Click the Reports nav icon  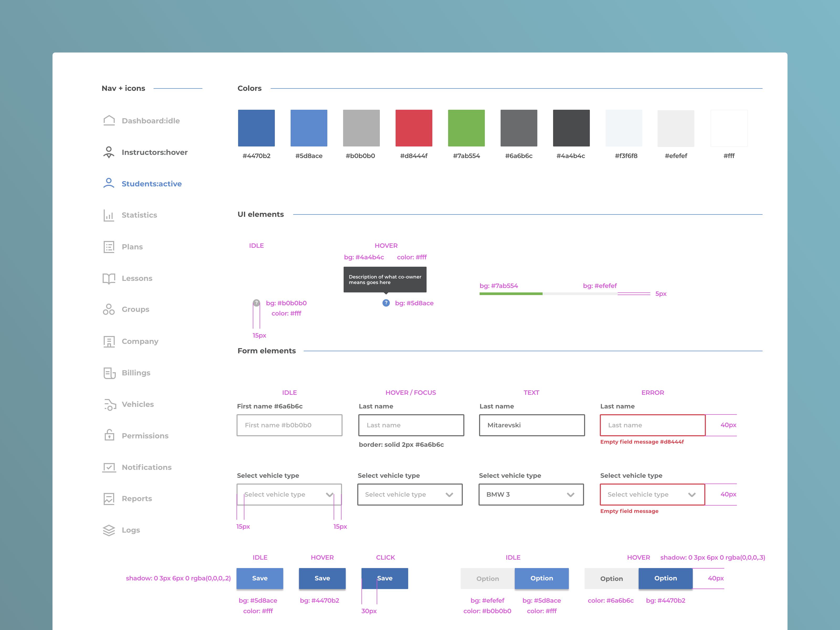pyautogui.click(x=108, y=498)
